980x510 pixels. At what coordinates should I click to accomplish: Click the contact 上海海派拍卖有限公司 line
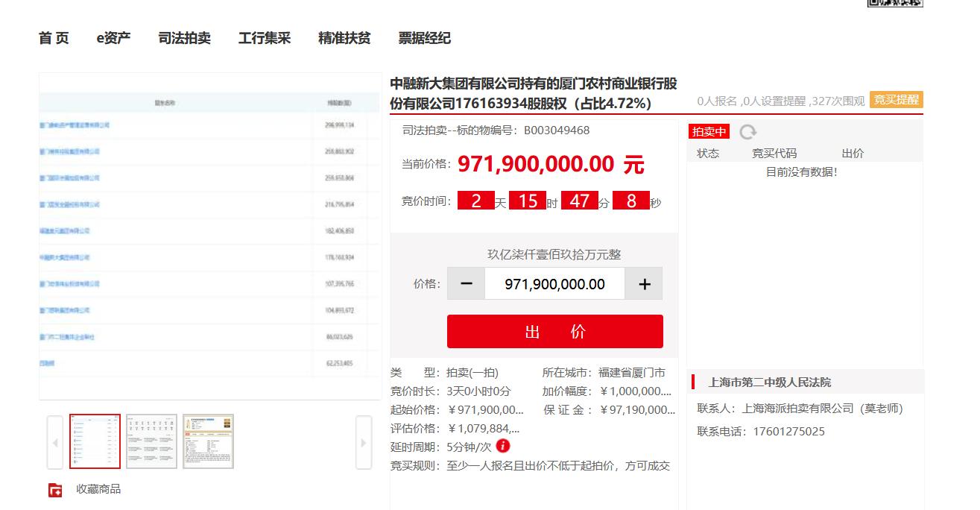(800, 409)
